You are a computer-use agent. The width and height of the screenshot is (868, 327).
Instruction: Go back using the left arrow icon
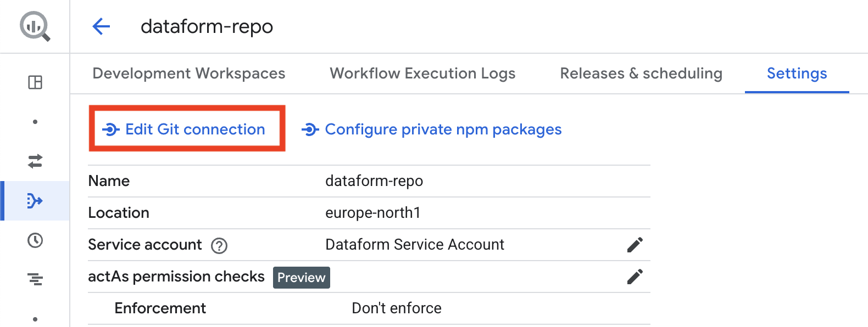tap(101, 26)
